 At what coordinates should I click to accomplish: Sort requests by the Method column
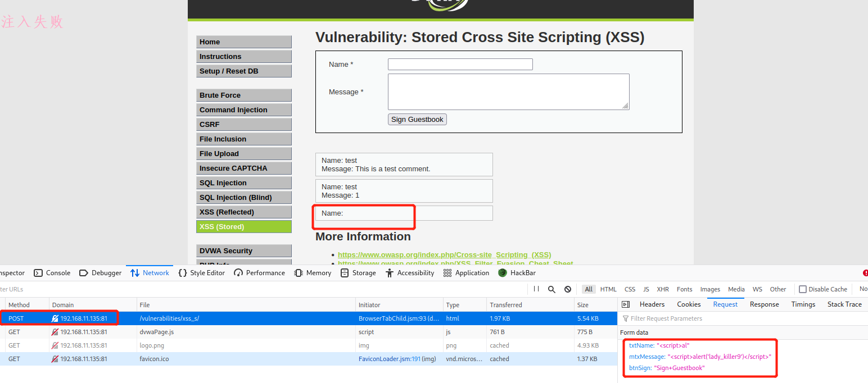coord(27,305)
